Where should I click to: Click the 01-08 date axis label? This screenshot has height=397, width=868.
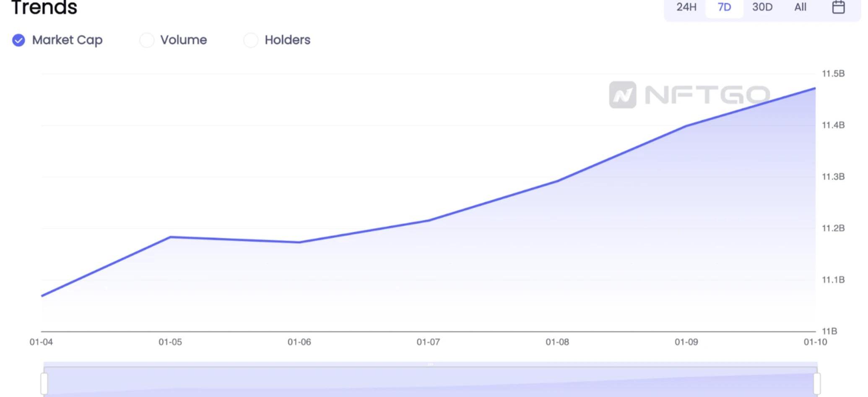[557, 342]
